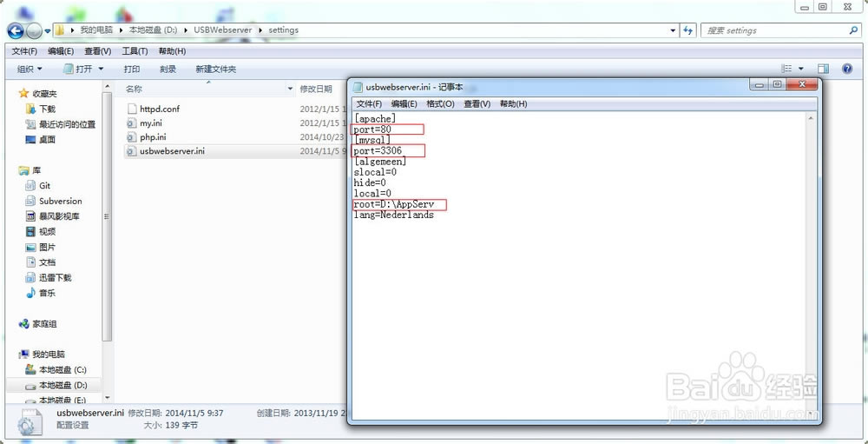Toggle the preview pane icon
Image resolution: width=868 pixels, height=444 pixels.
(x=823, y=69)
